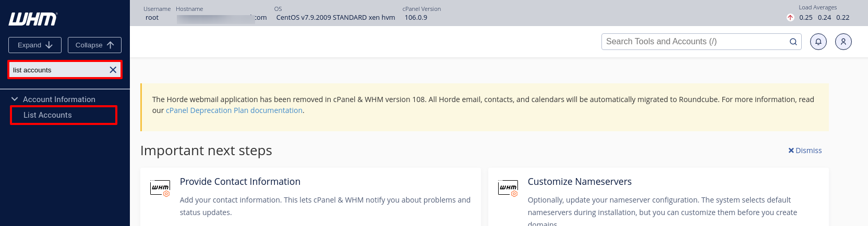Image resolution: width=868 pixels, height=226 pixels.
Task: Click the root username text
Action: click(x=152, y=18)
